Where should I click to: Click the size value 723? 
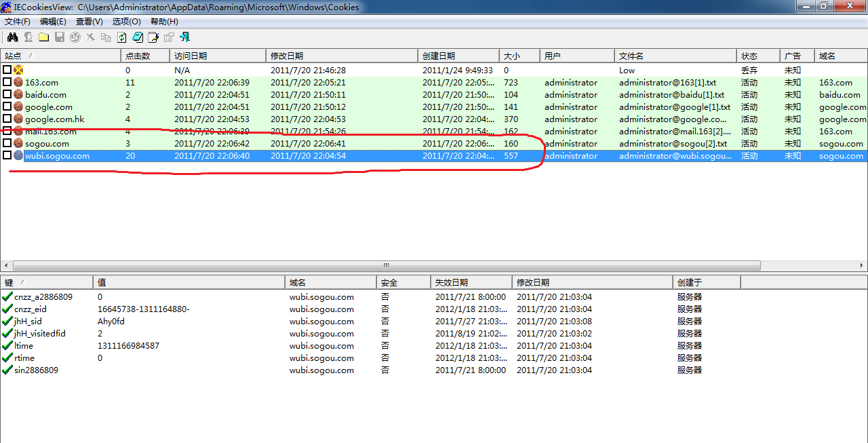pyautogui.click(x=511, y=83)
